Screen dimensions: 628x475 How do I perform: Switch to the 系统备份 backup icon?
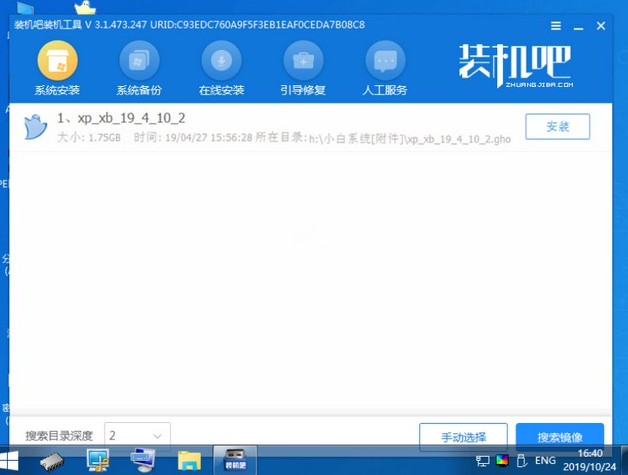click(140, 61)
